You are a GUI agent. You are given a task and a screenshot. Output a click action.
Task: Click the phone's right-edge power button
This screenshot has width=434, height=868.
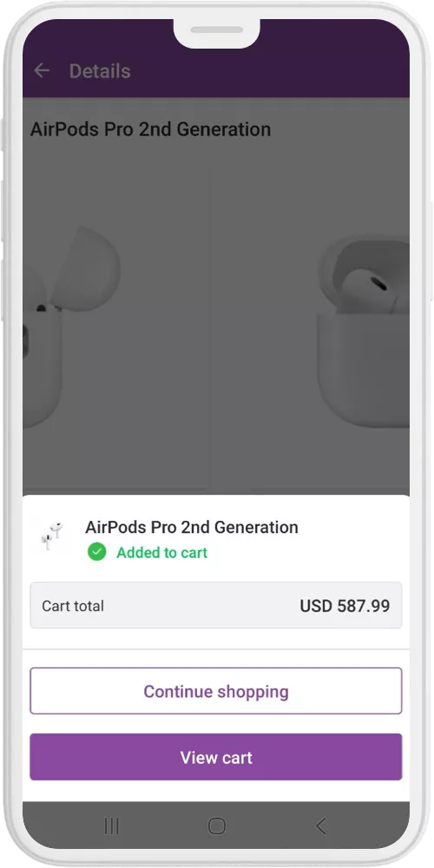click(x=431, y=252)
